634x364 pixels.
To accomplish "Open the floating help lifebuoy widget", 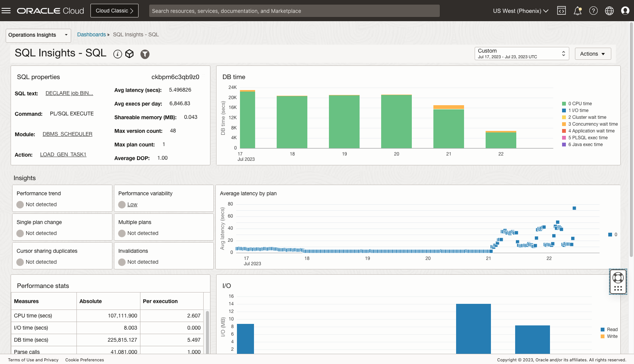I will [618, 278].
